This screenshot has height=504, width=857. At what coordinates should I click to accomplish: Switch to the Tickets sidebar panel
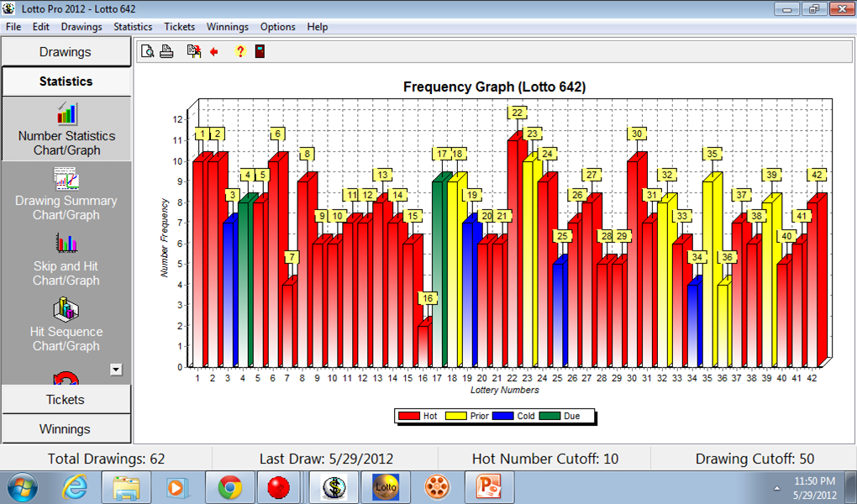(66, 400)
